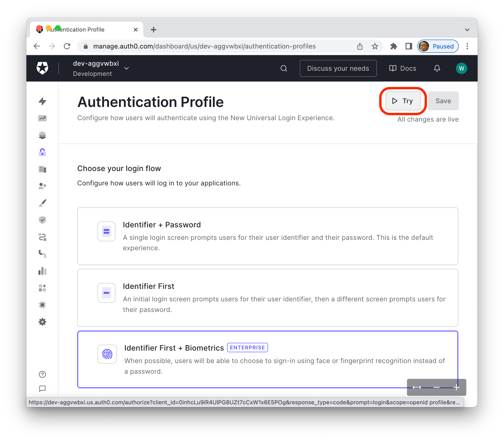
Task: Click the Try button
Action: click(x=403, y=101)
